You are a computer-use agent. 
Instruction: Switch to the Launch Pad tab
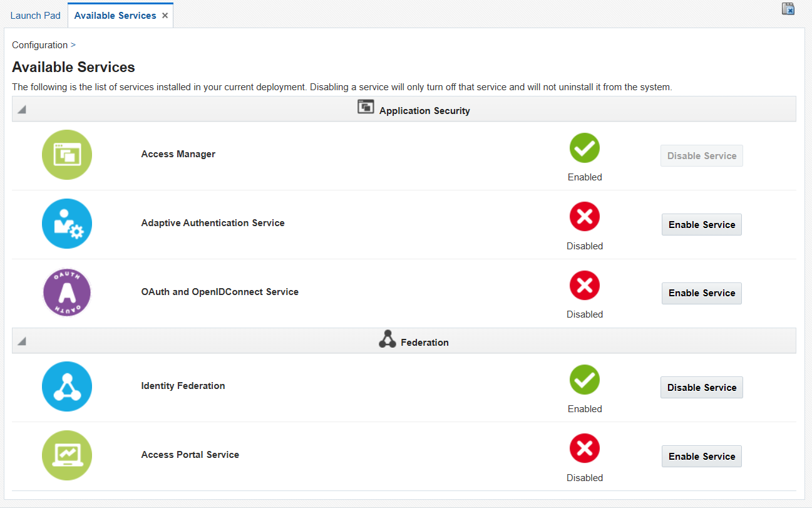pos(35,16)
